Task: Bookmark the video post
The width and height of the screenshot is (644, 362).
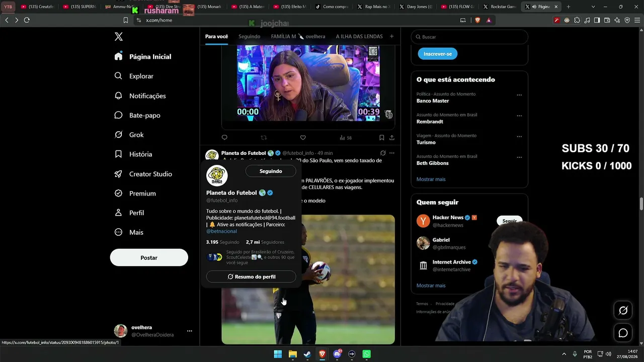Action: tap(382, 137)
